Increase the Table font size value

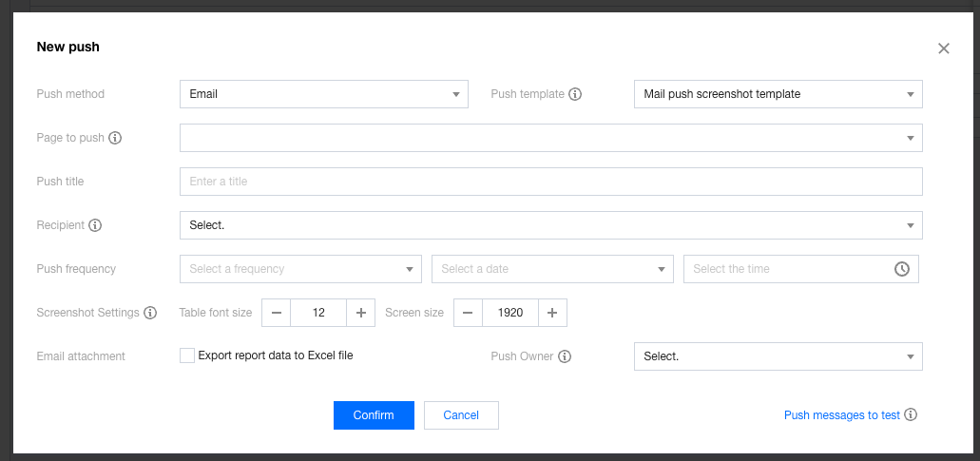click(361, 313)
